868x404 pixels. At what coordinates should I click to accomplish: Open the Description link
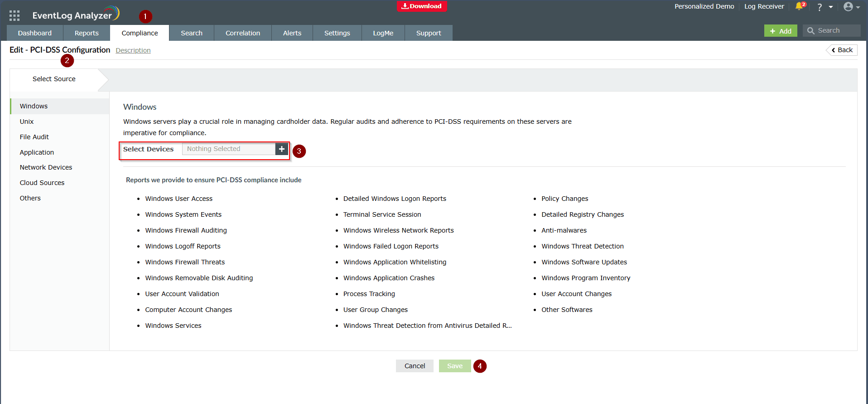click(x=133, y=50)
